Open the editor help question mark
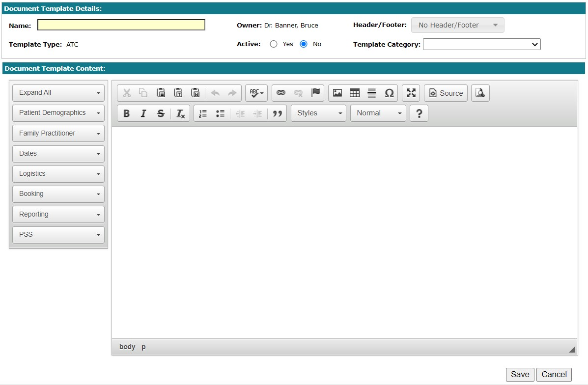Screen dimensions: 588x385 pyautogui.click(x=419, y=113)
